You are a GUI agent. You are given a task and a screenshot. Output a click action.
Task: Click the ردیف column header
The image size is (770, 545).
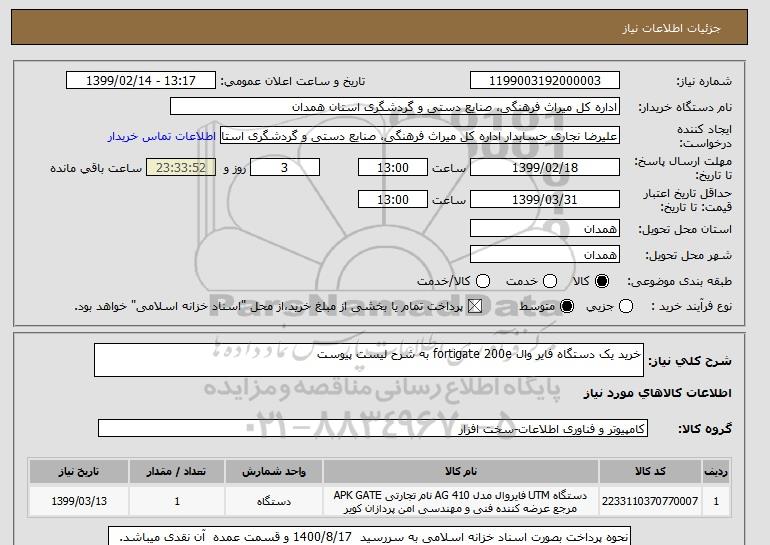pyautogui.click(x=716, y=471)
